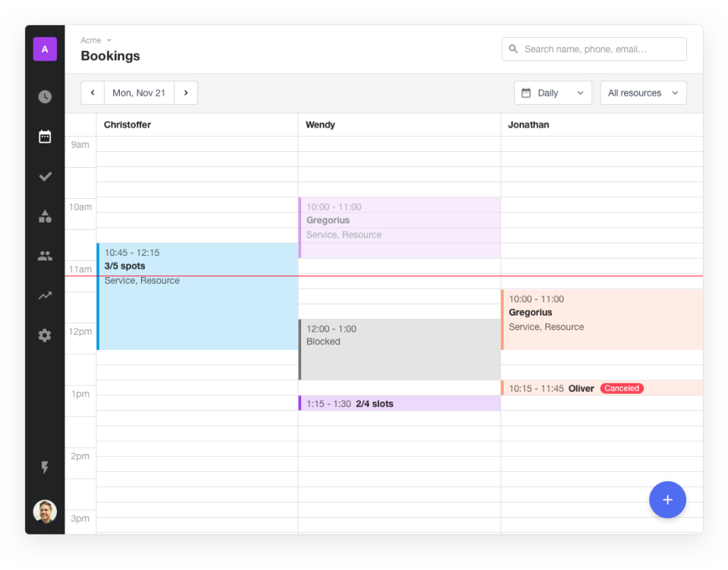This screenshot has width=728, height=570.
Task: Click the shapes/services icon in sidebar
Action: [x=45, y=216]
